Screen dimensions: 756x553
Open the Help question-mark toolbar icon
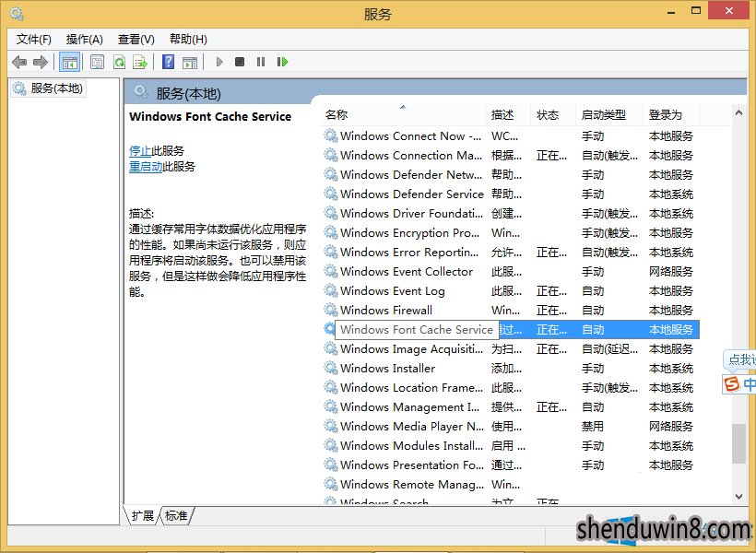point(169,62)
